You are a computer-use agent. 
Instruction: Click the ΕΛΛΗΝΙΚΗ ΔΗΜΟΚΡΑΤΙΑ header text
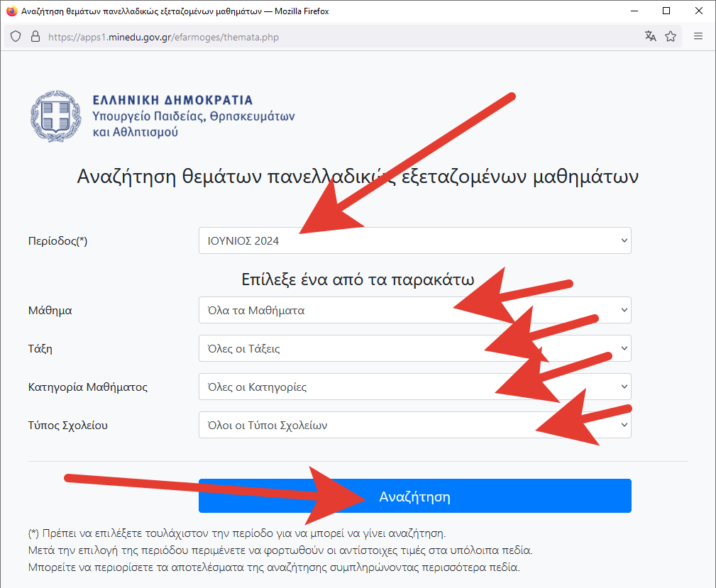(x=172, y=100)
